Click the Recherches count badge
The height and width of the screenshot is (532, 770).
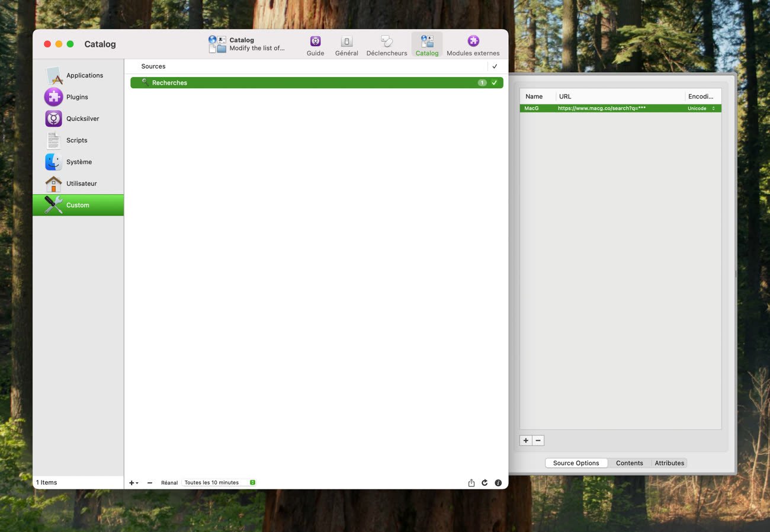click(x=482, y=83)
